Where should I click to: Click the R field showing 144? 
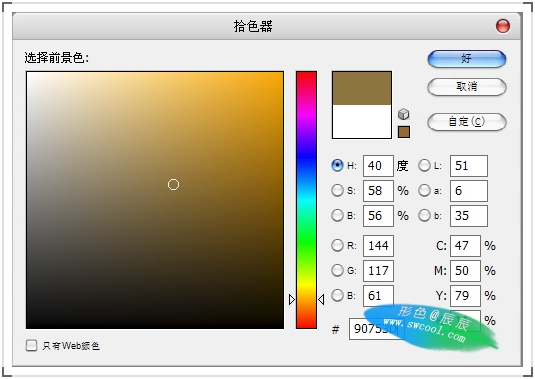[378, 246]
